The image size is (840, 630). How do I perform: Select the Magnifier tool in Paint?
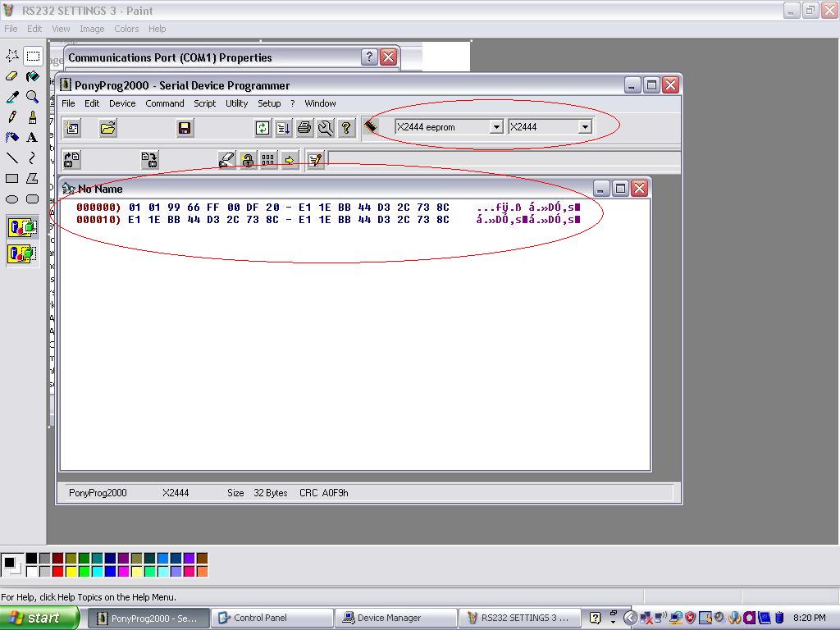33,97
